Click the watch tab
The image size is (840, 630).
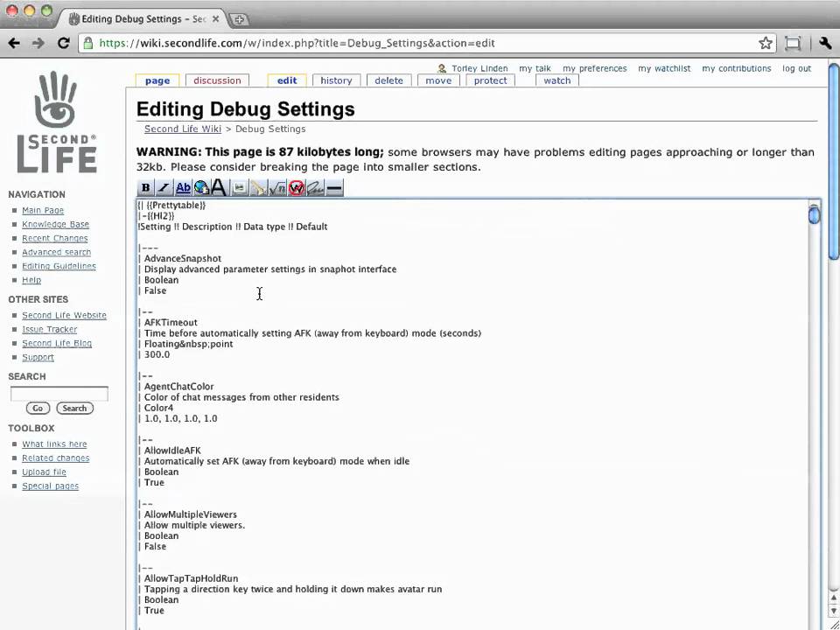tap(557, 80)
